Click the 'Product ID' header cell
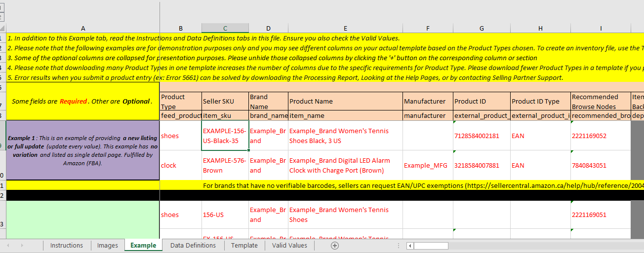This screenshot has width=644, height=253. point(482,101)
